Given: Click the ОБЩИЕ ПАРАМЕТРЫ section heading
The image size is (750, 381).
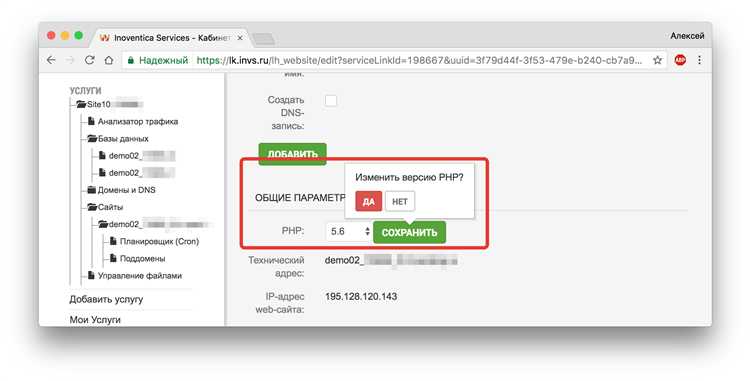Looking at the screenshot, I should click(300, 197).
